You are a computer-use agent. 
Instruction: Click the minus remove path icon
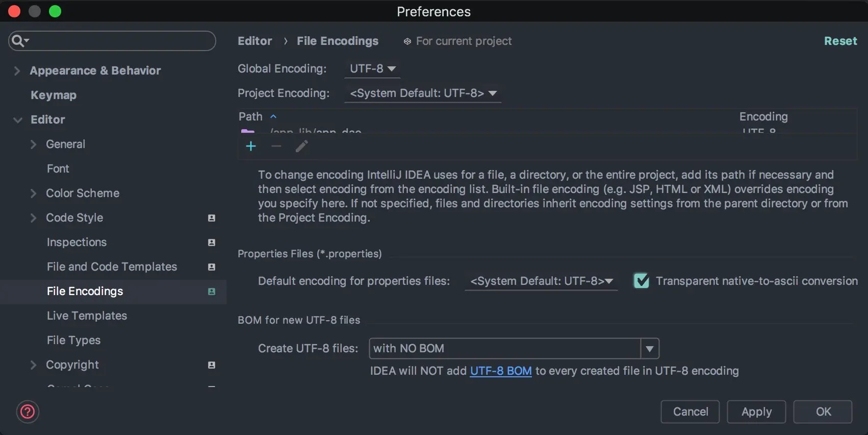pyautogui.click(x=276, y=147)
